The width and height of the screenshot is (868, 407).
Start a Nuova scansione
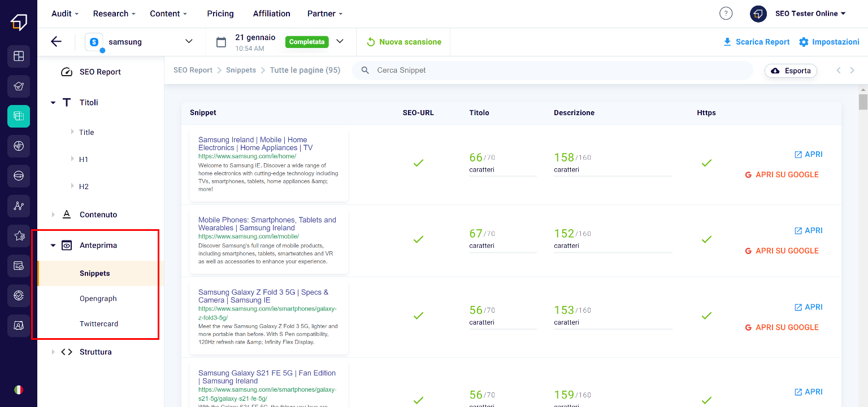403,41
